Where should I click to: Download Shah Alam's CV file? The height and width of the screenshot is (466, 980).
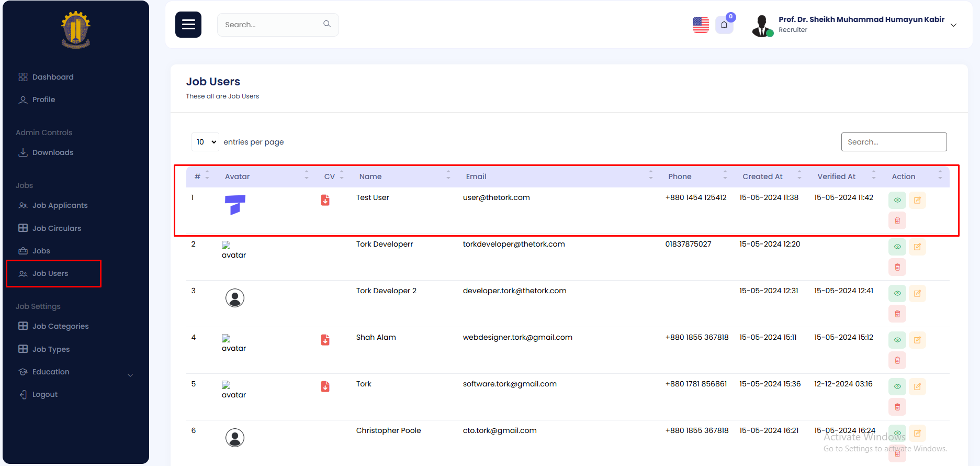(x=325, y=340)
